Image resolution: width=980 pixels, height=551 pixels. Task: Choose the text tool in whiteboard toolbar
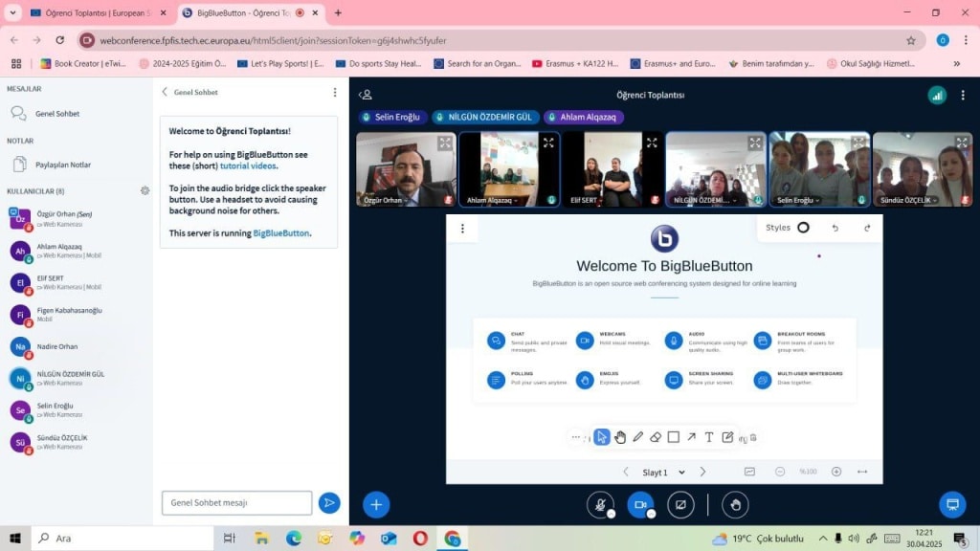pos(709,437)
